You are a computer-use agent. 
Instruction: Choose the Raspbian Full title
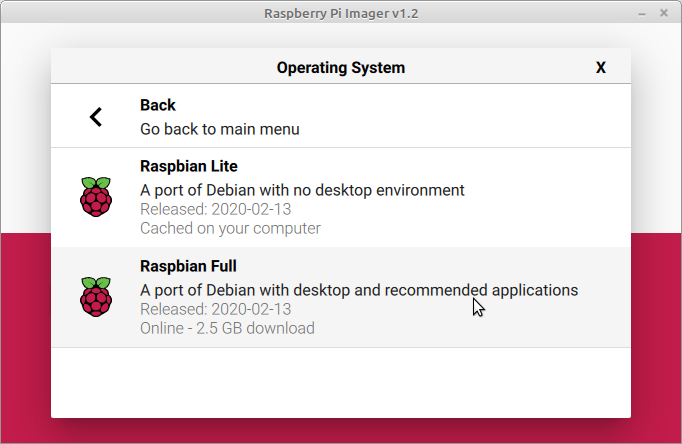(188, 266)
